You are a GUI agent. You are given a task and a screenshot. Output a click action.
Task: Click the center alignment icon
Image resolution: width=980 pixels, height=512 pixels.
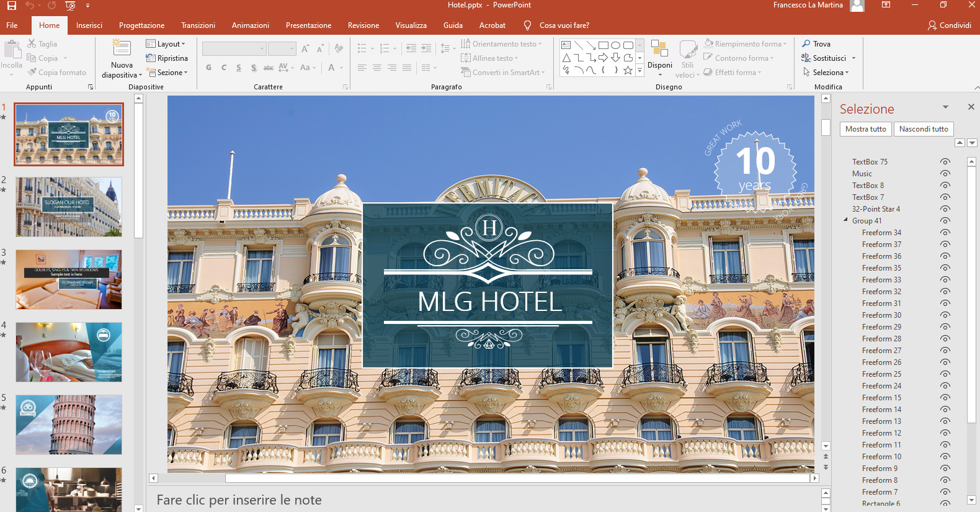click(377, 68)
